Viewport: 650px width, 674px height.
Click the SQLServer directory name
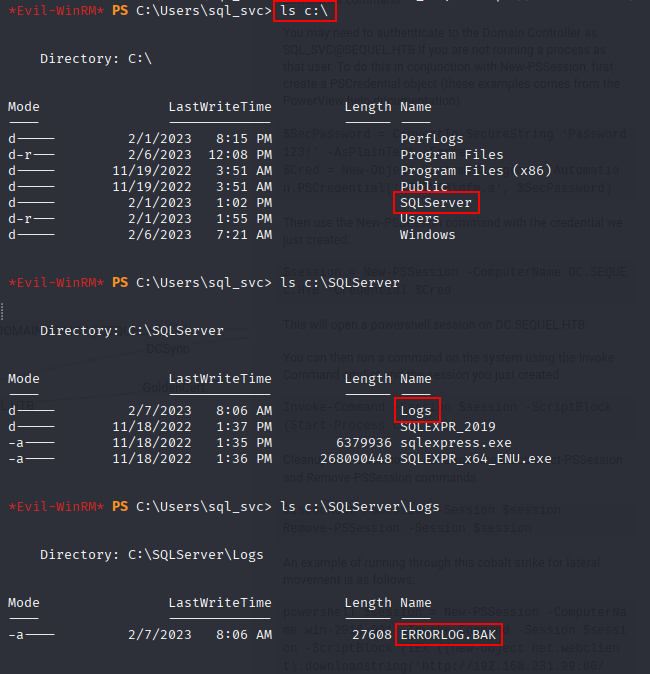[435, 202]
